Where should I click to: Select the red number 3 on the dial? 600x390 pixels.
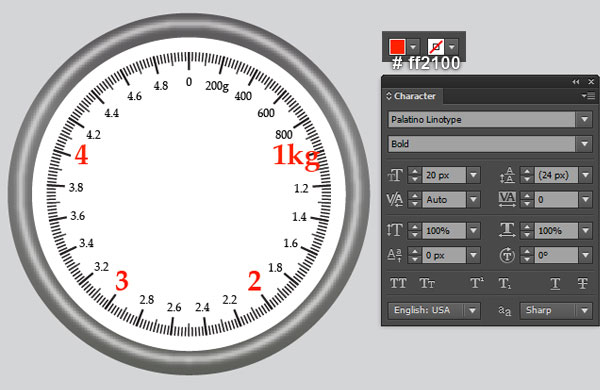point(122,281)
